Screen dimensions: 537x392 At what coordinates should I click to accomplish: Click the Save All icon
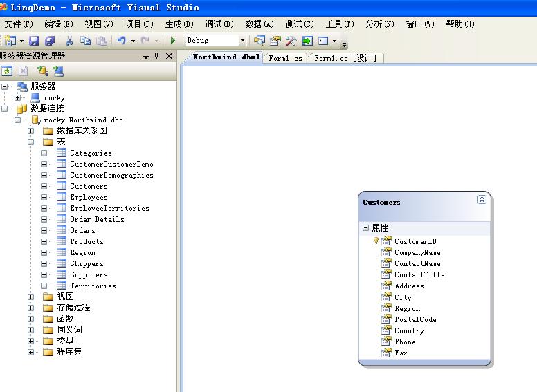(x=50, y=41)
